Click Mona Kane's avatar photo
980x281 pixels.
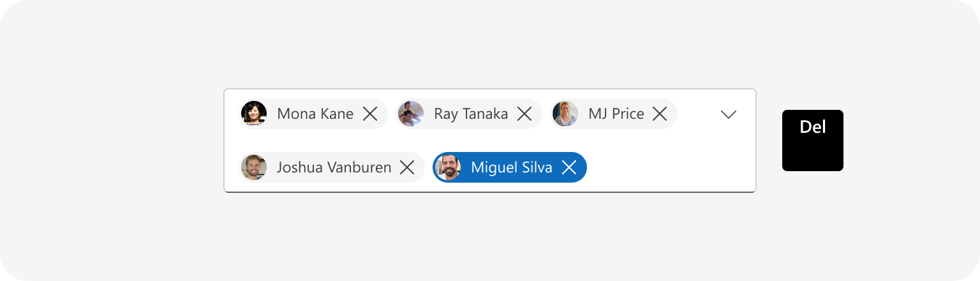click(x=254, y=114)
